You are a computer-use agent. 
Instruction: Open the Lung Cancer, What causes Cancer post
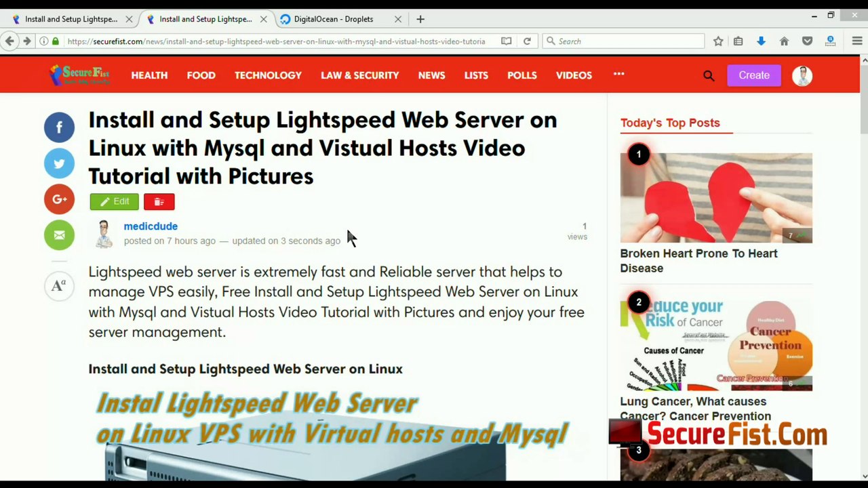point(695,409)
